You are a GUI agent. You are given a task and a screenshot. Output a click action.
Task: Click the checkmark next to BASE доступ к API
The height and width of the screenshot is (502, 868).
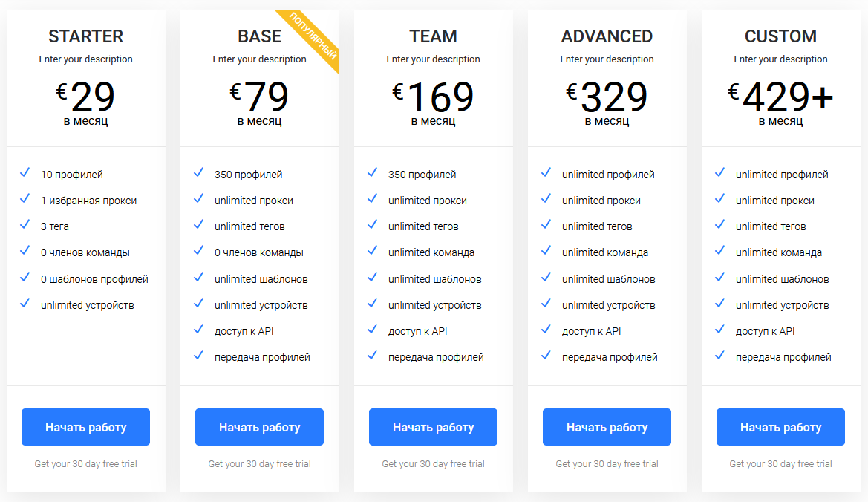point(199,329)
